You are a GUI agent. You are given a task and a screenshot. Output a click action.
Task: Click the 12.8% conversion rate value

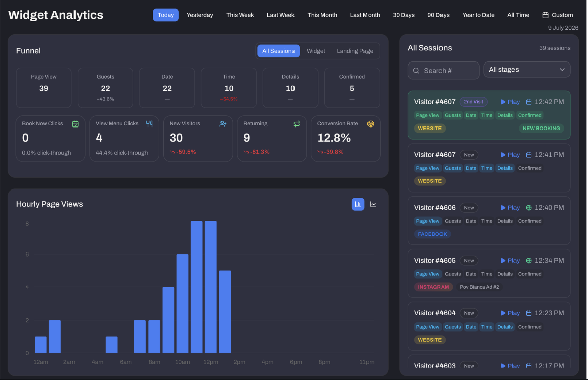(x=334, y=138)
